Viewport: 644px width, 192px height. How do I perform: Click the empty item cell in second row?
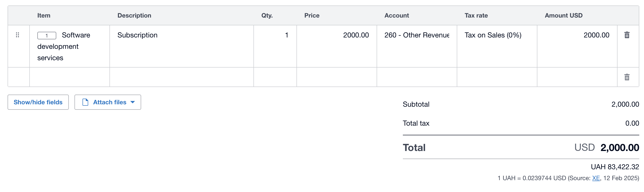pos(70,77)
